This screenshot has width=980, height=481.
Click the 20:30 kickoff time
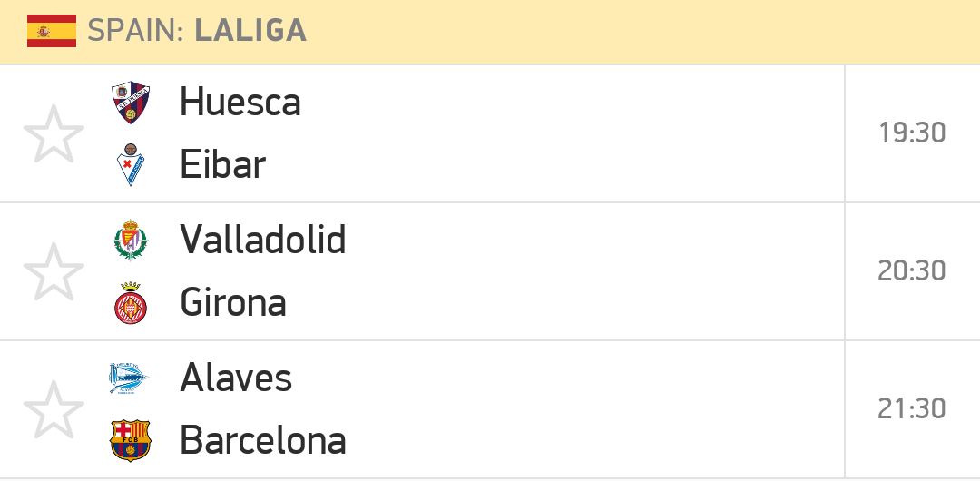[912, 271]
